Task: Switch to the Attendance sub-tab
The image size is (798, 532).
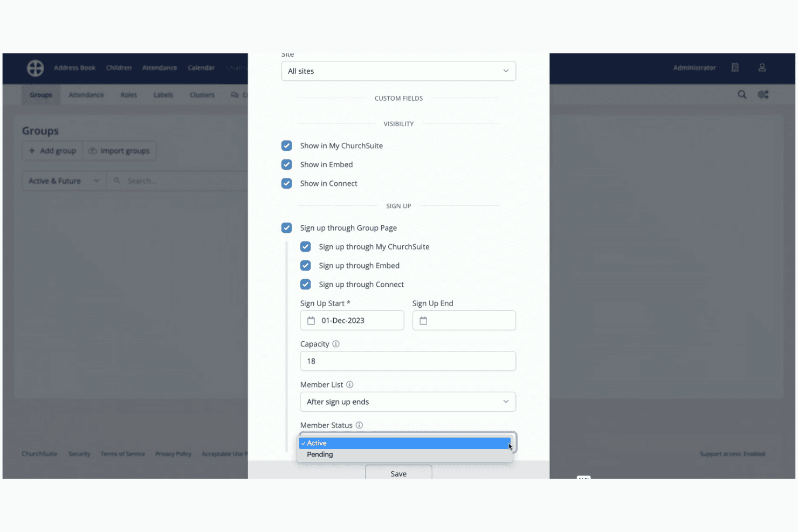Action: coord(86,95)
